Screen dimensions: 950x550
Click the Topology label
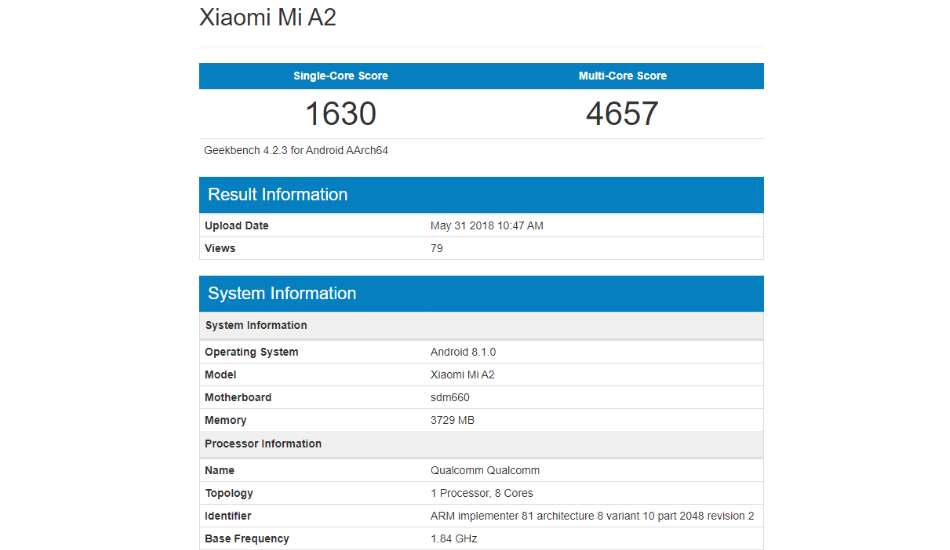point(229,493)
